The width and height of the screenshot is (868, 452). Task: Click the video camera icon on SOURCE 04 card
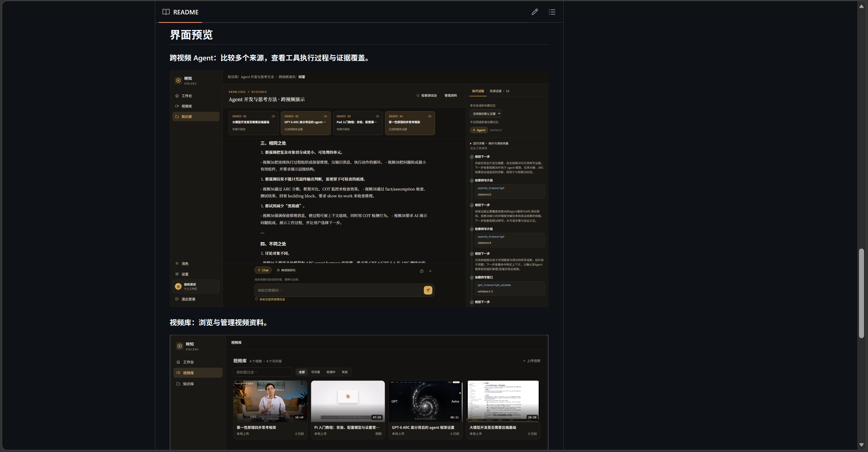tap(429, 116)
